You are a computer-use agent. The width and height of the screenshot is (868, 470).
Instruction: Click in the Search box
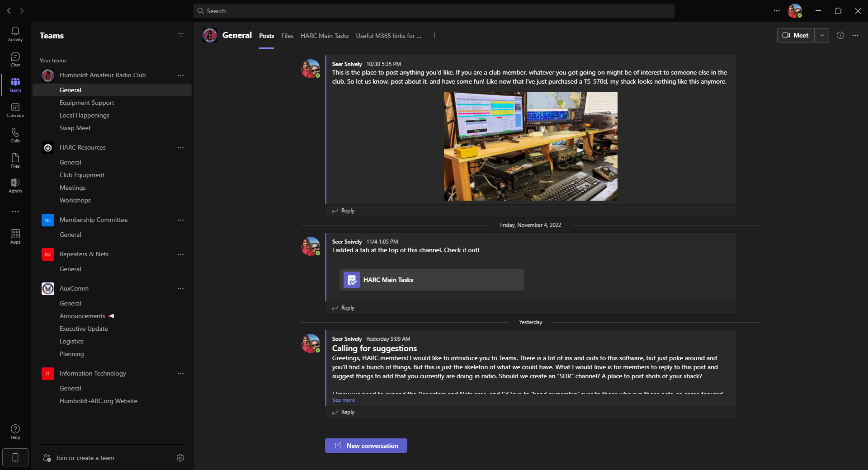tap(434, 11)
